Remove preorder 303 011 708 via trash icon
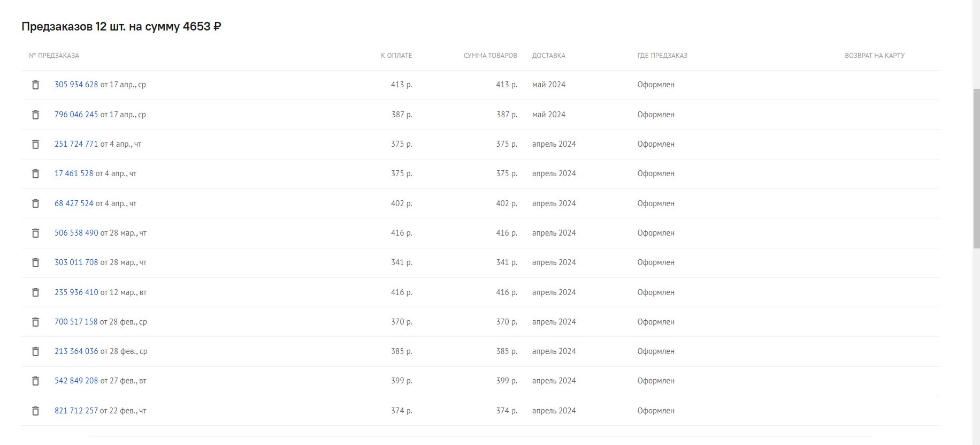This screenshot has height=445, width=980. (35, 262)
